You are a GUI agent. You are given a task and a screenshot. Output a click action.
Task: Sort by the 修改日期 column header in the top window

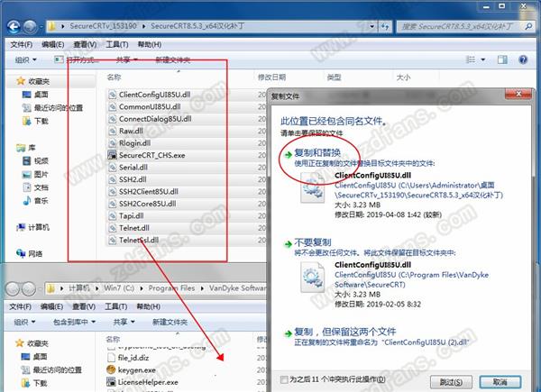coord(272,77)
